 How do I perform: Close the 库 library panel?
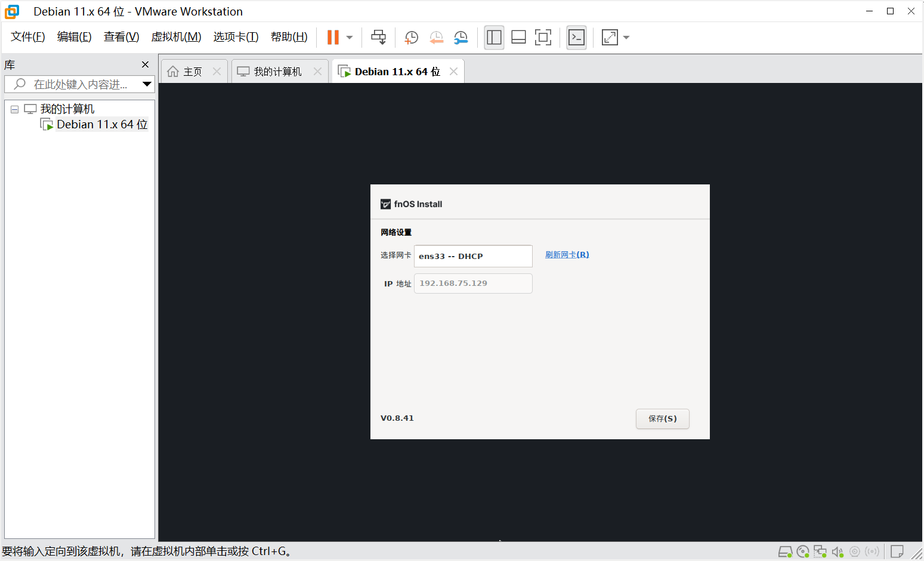(145, 64)
